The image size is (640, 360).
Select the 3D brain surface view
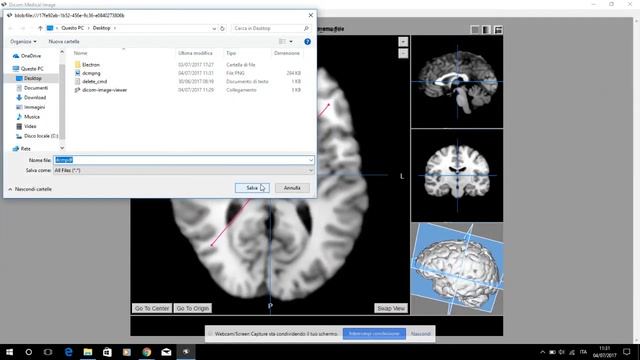[457, 269]
